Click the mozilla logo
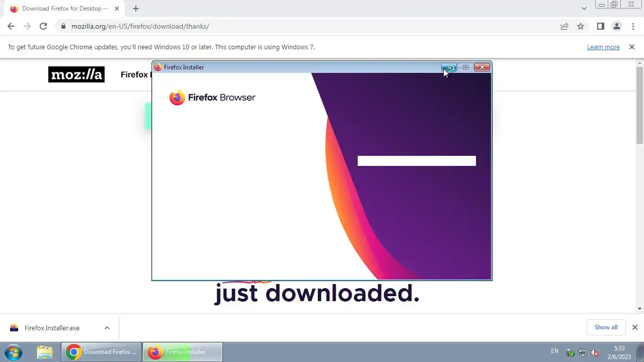 pos(76,74)
